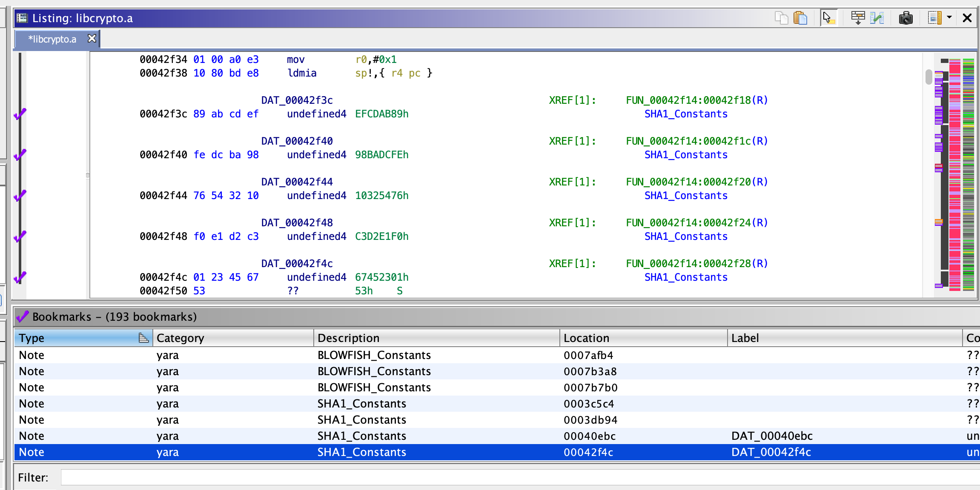
Task: Open the Edit Listing Fields icon
Action: tap(858, 18)
